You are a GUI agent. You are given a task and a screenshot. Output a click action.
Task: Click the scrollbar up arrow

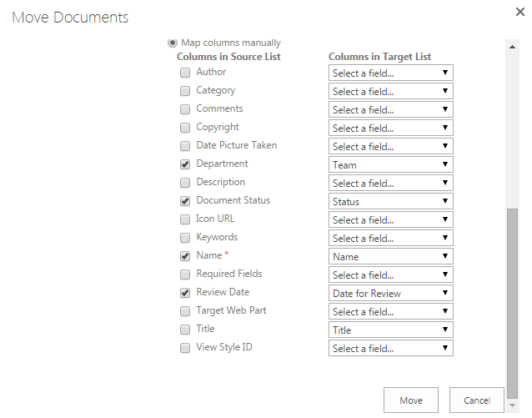[x=512, y=47]
